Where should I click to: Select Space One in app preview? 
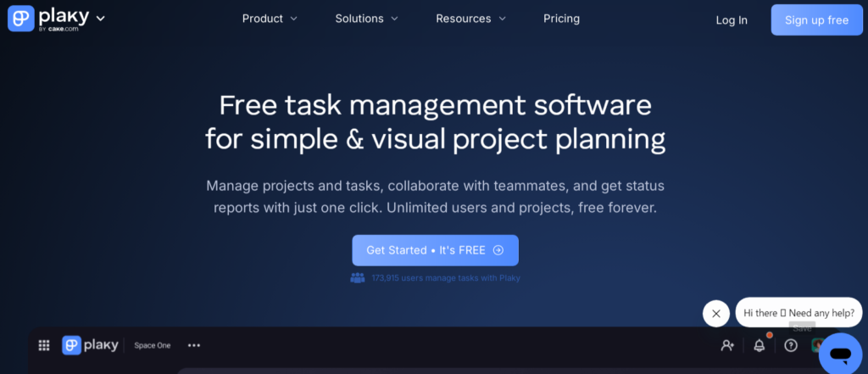[153, 346]
